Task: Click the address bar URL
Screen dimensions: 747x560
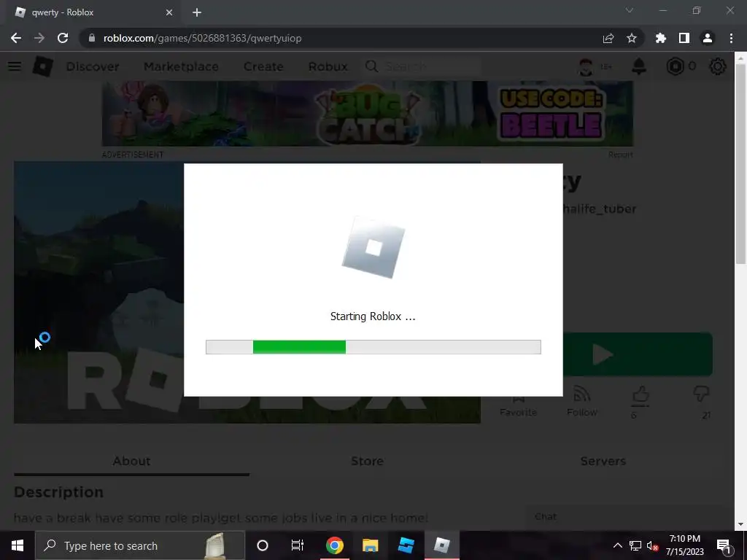Action: click(x=203, y=38)
